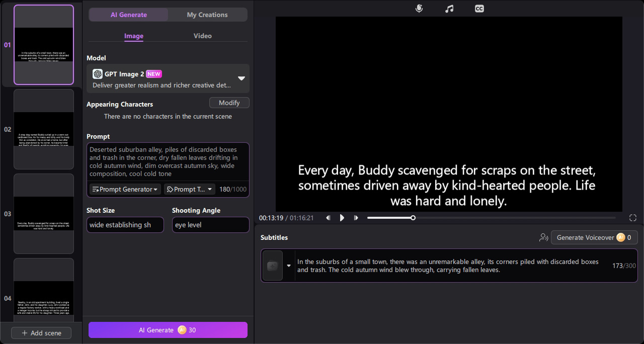Jump to next frame in player
The width and height of the screenshot is (644, 344).
[x=356, y=218]
